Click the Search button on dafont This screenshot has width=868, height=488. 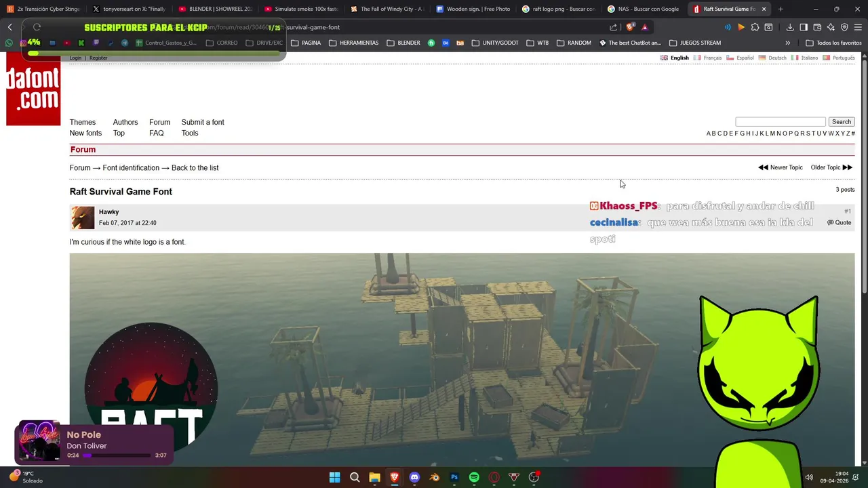click(x=842, y=122)
